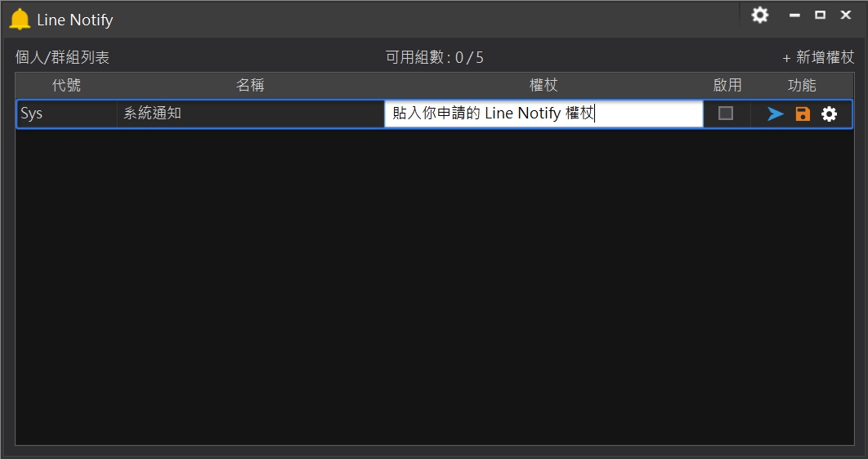Focus the Line Notify token input field
The height and width of the screenshot is (459, 868).
tap(544, 114)
